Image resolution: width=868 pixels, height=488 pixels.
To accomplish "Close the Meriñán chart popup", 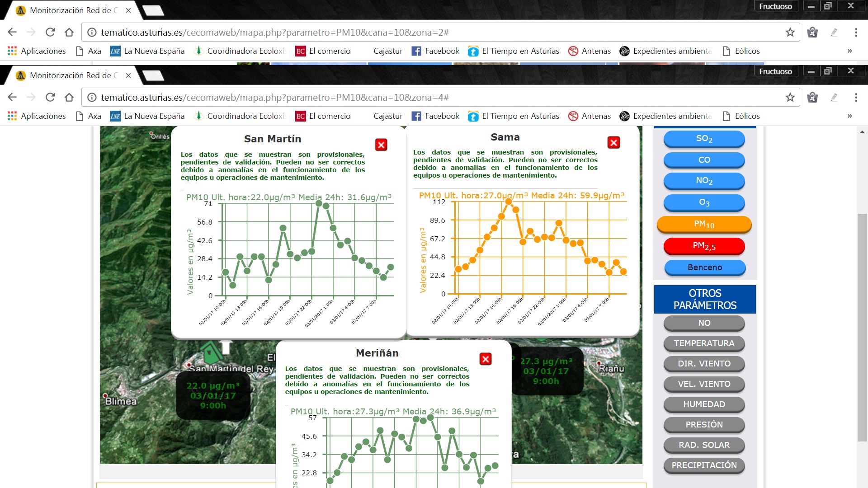I will tap(486, 359).
